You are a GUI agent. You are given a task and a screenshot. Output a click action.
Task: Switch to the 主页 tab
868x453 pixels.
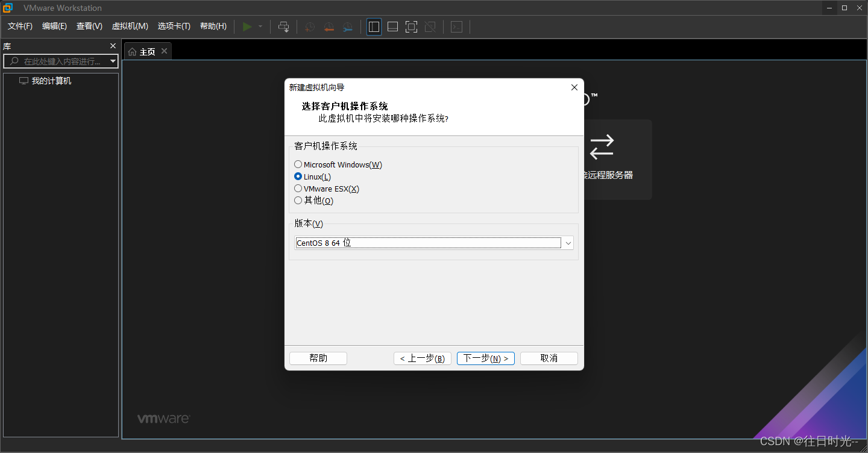tap(148, 52)
